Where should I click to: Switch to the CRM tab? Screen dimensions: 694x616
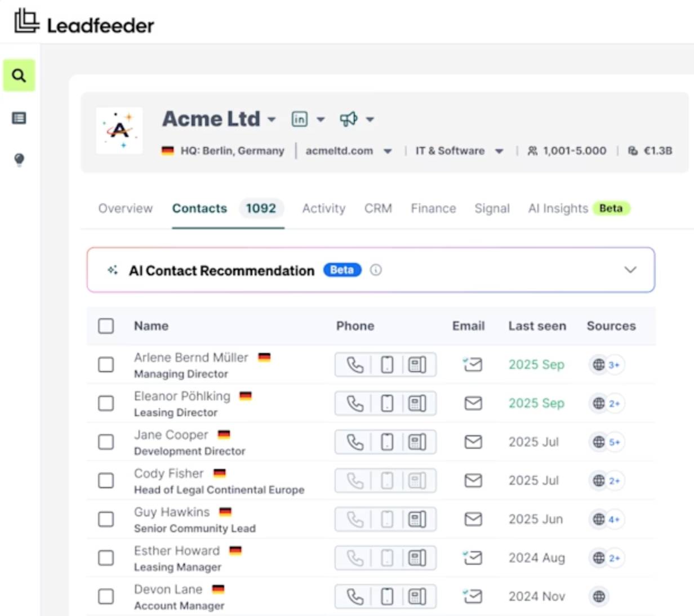(378, 208)
